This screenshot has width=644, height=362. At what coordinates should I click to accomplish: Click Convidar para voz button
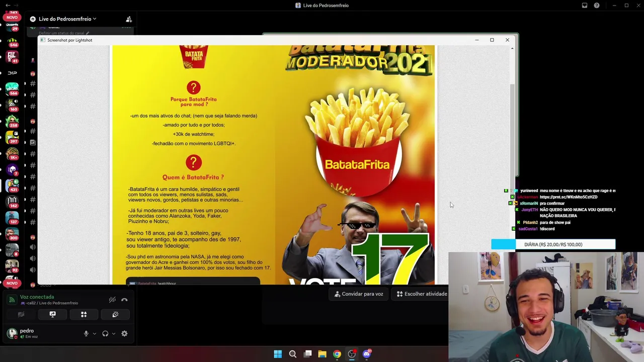[x=359, y=294]
